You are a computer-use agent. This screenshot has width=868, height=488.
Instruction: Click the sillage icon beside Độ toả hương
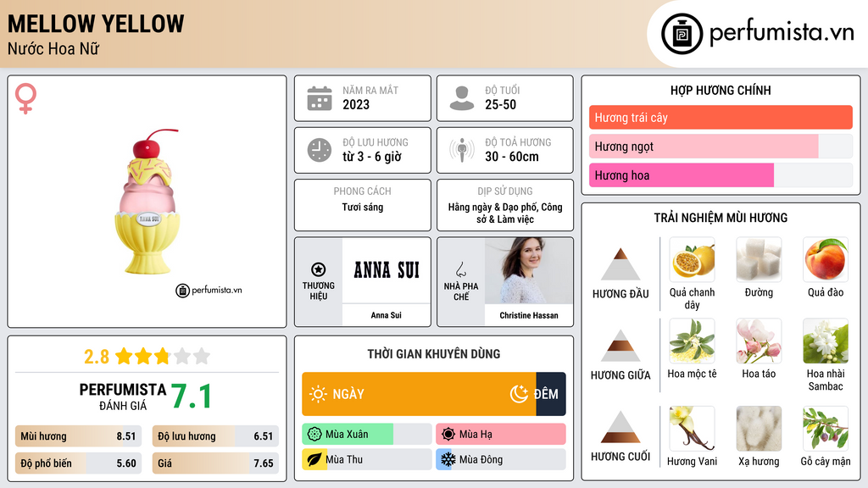[462, 150]
